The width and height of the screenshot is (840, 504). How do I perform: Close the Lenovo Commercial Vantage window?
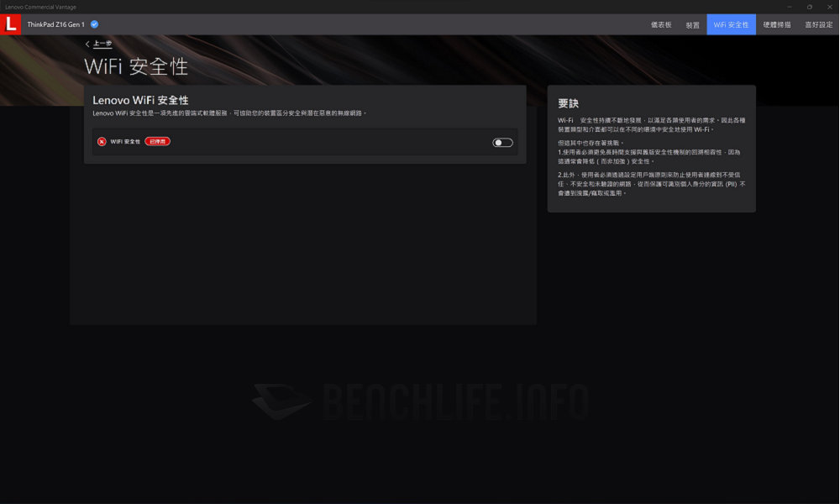coord(828,7)
